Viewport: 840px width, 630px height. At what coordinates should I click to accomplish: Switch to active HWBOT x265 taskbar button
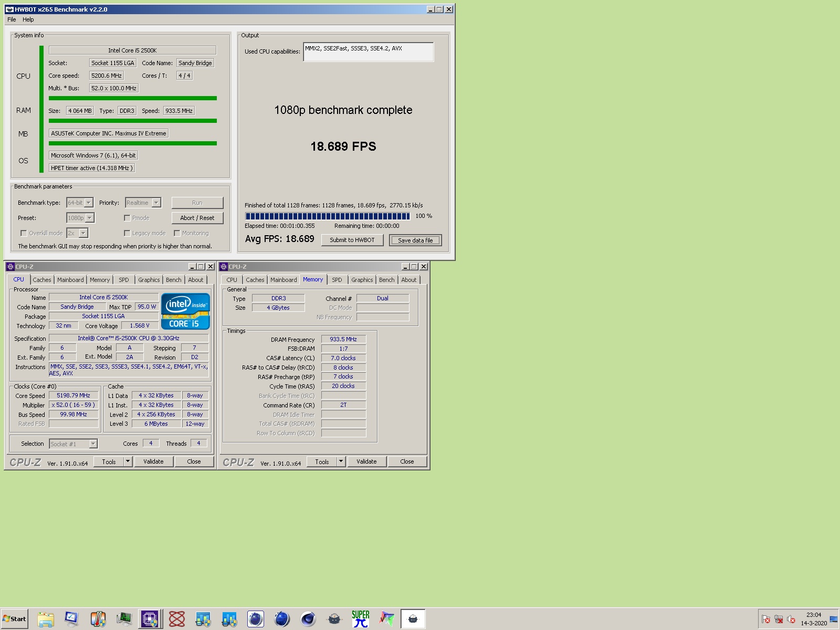[x=413, y=619]
